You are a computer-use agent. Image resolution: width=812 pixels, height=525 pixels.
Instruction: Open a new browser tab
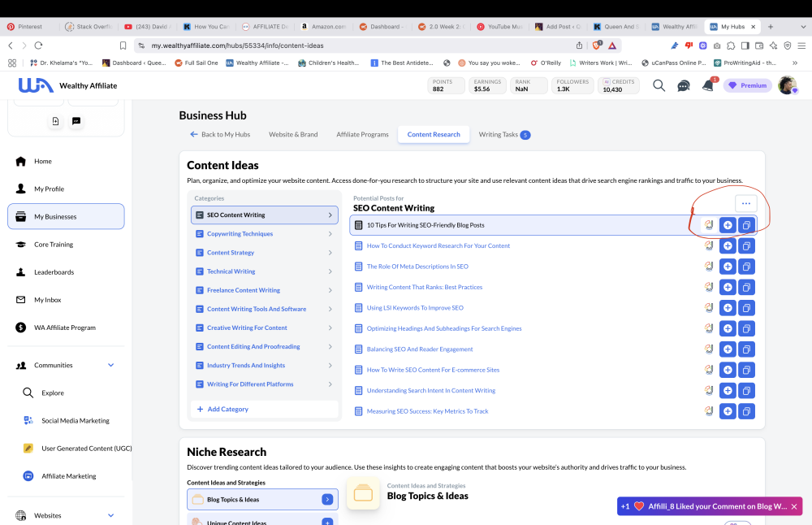[771, 27]
